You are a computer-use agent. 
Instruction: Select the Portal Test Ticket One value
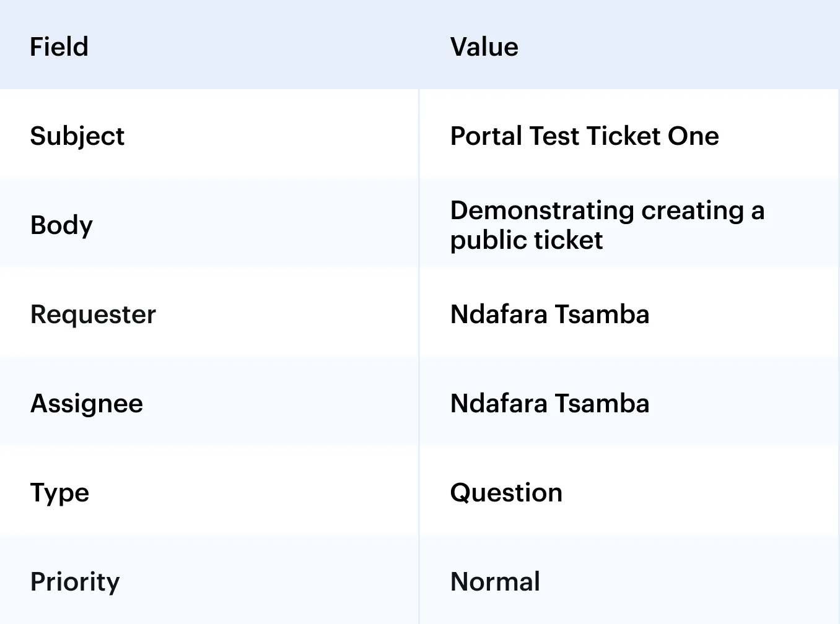pyautogui.click(x=584, y=136)
